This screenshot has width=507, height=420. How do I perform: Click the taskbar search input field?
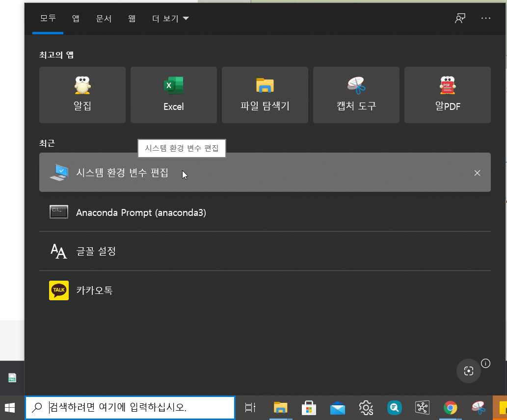click(x=130, y=407)
